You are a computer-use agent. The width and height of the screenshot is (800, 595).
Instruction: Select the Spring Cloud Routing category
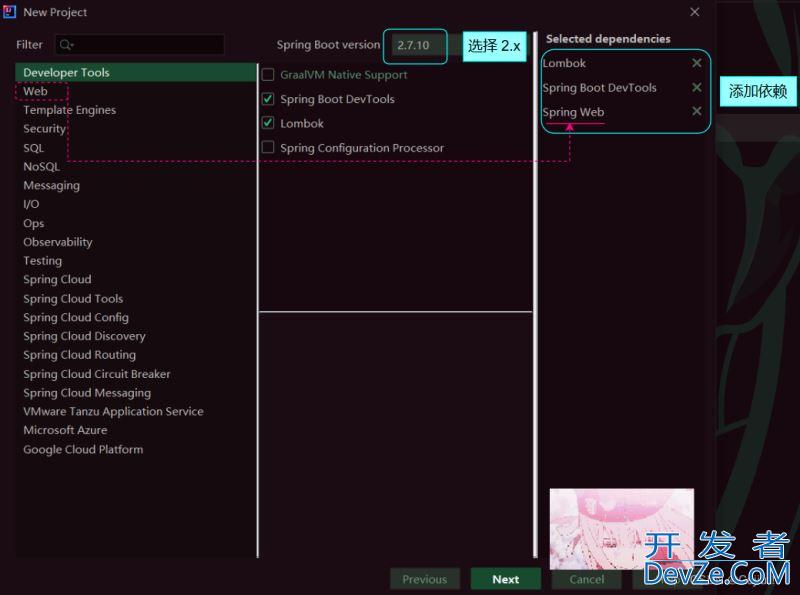pos(136,355)
